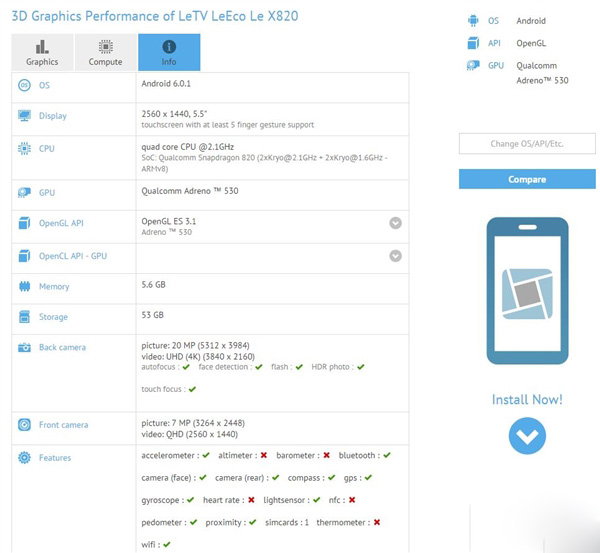The image size is (600, 553).
Task: Click the blue Compare button
Action: 527,179
